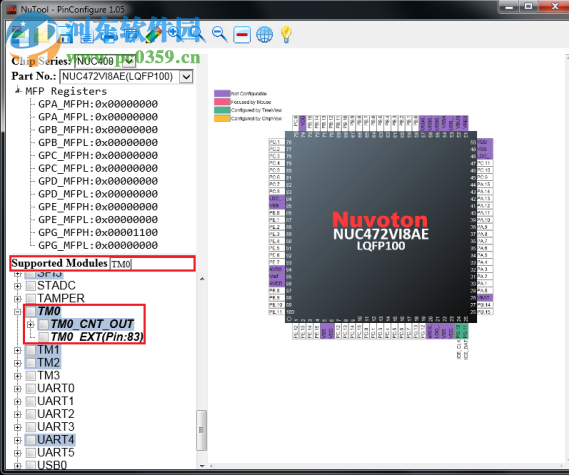Click the red minus toolbar icon
Image resolution: width=569 pixels, height=476 pixels.
click(x=242, y=35)
